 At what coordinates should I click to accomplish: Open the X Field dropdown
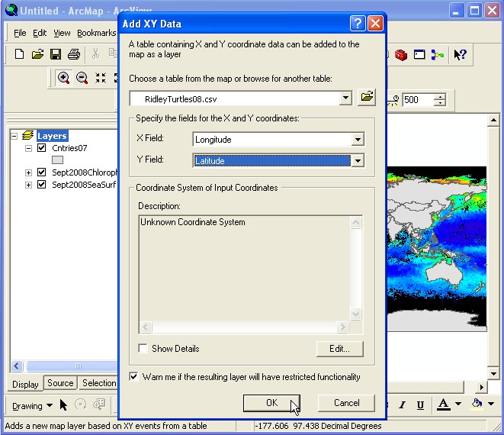tap(358, 140)
